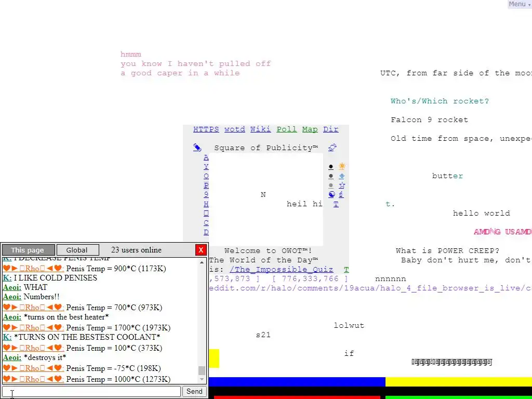
Task: Select the dark gray dot swatch
Action: pos(331,176)
